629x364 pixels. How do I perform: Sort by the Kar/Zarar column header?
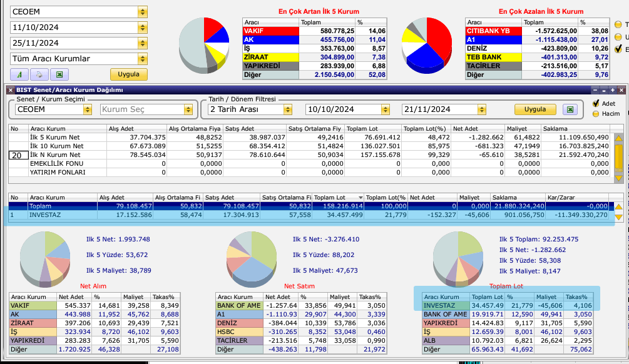pyautogui.click(x=577, y=198)
